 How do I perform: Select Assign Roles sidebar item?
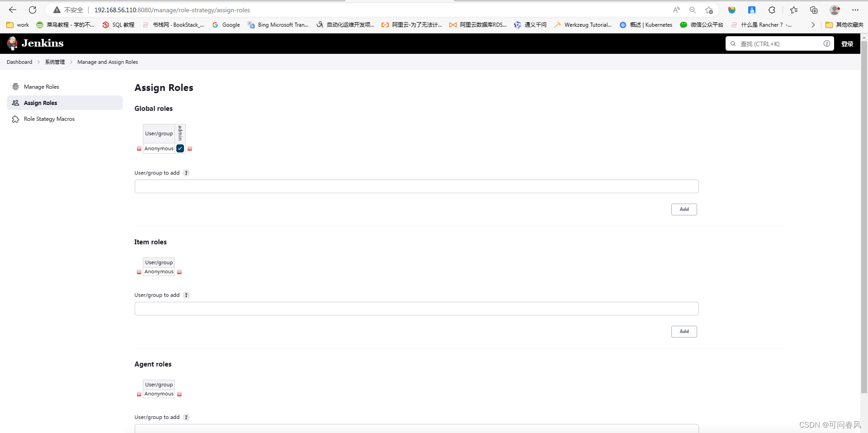(x=65, y=103)
